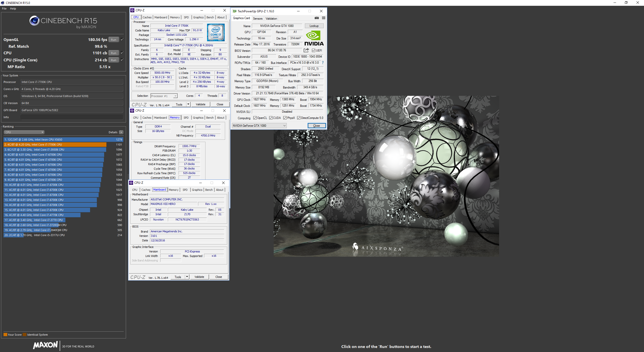The height and width of the screenshot is (352, 644).
Task: Open the Processor #1 selection dropdown
Action: (x=164, y=96)
